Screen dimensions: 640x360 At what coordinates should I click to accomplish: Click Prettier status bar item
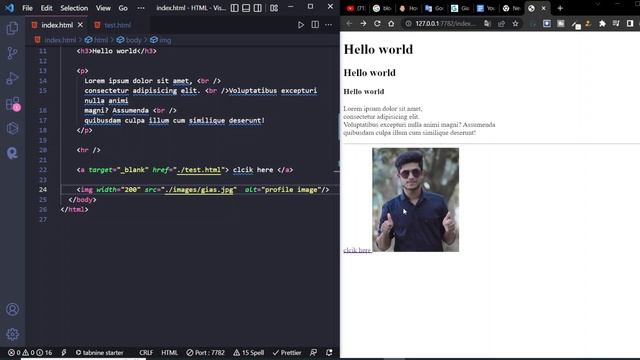pos(287,353)
